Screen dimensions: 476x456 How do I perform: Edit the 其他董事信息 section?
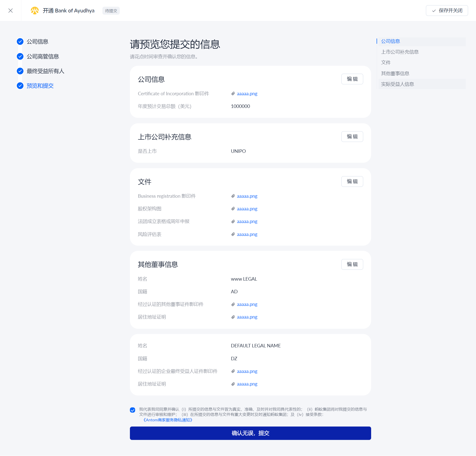[352, 264]
